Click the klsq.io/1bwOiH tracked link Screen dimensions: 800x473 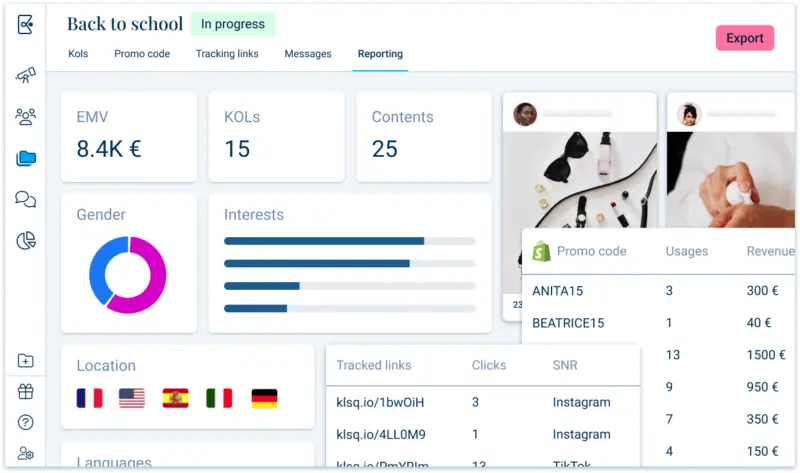point(381,402)
